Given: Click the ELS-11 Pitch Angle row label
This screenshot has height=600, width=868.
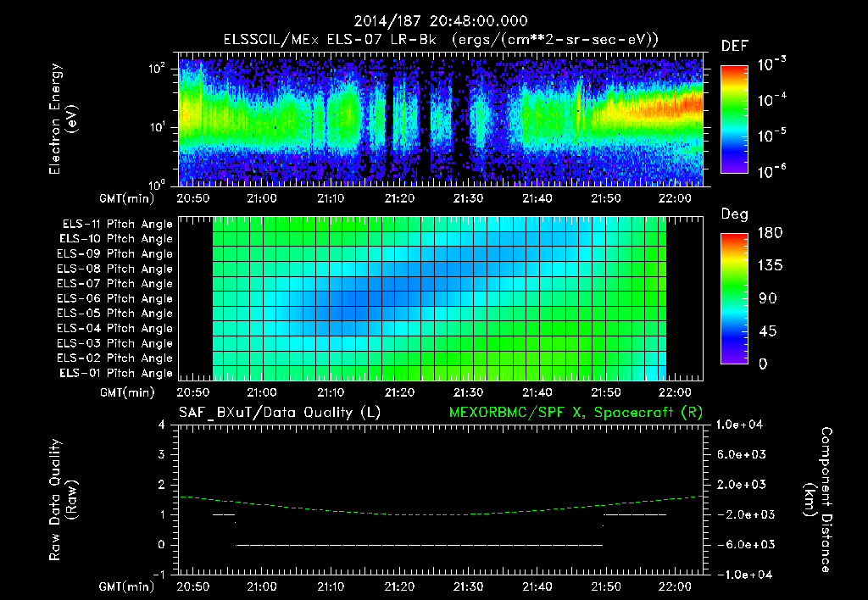Looking at the screenshot, I should point(117,225).
